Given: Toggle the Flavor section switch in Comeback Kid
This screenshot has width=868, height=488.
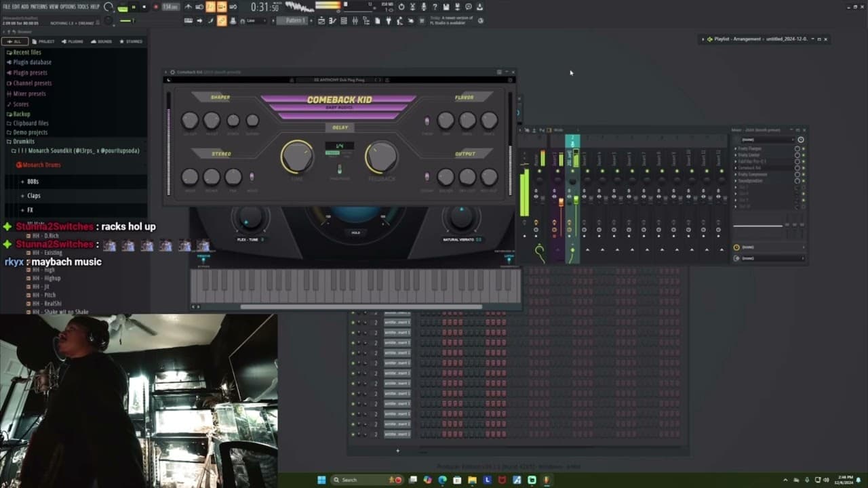Looking at the screenshot, I should (427, 121).
